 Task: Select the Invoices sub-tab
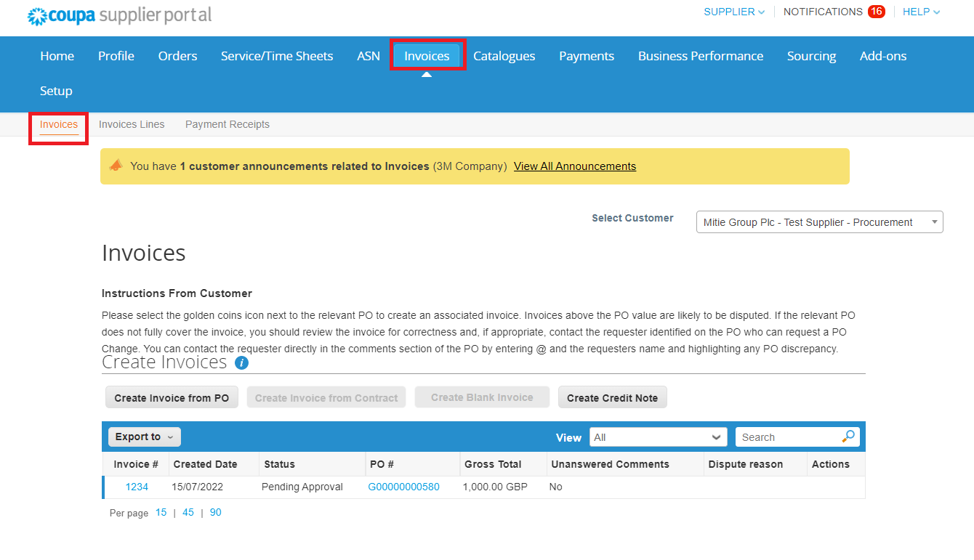[59, 125]
